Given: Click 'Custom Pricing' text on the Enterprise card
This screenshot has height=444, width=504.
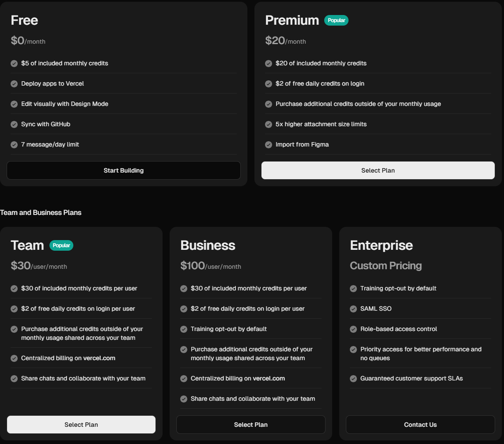Looking at the screenshot, I should point(386,265).
